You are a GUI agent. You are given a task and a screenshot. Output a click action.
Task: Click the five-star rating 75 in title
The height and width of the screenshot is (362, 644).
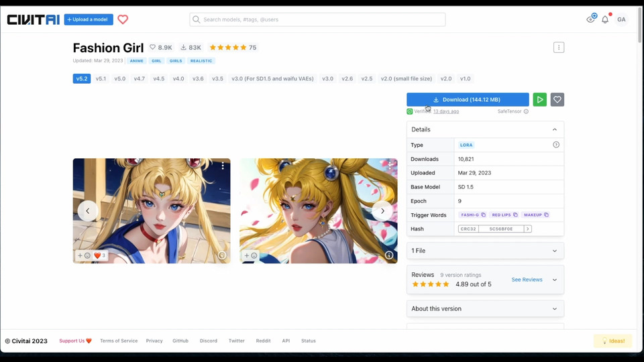pos(233,48)
